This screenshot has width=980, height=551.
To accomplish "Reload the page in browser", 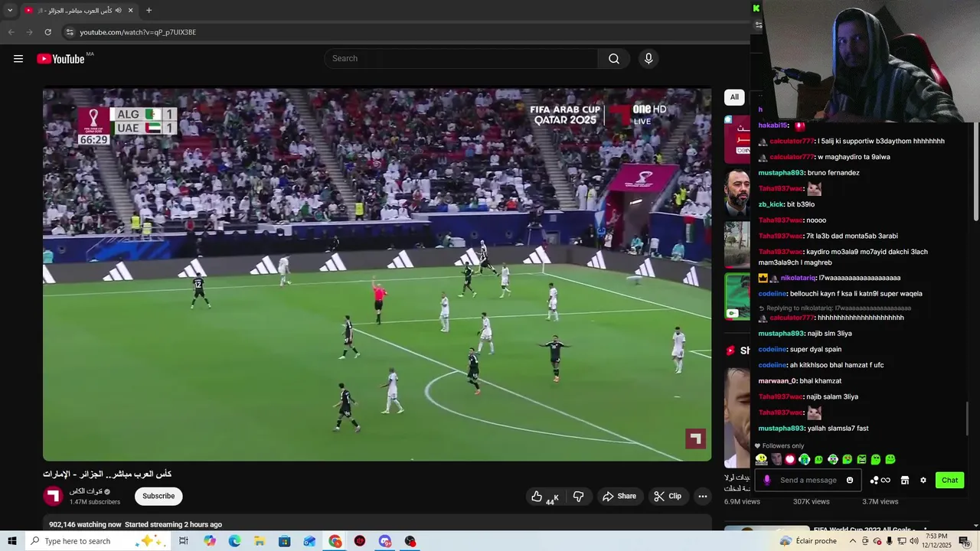I will click(47, 32).
